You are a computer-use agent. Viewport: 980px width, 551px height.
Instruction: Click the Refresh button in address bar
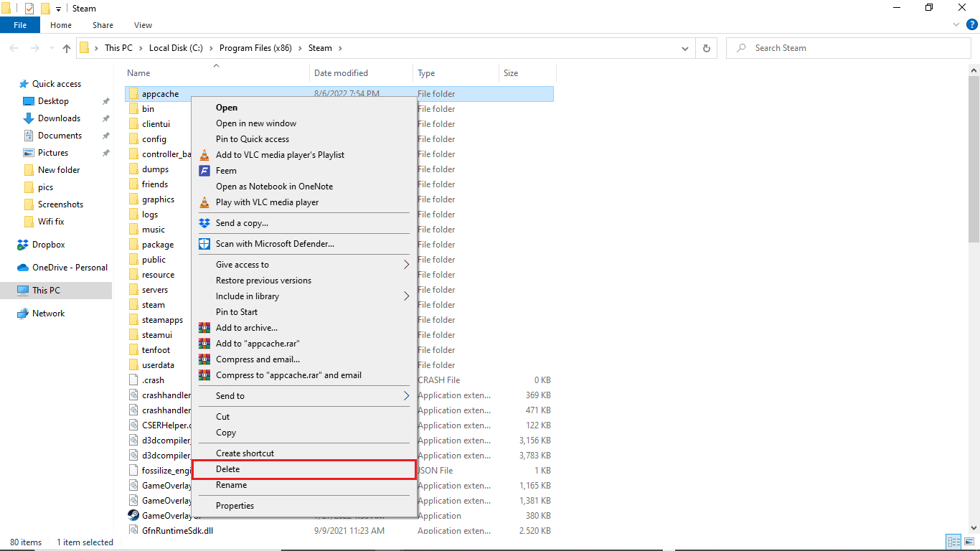707,48
